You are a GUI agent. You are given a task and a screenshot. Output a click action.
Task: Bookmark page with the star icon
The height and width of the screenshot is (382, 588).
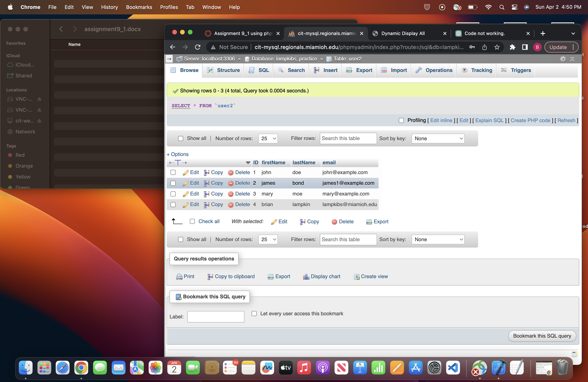pos(497,47)
